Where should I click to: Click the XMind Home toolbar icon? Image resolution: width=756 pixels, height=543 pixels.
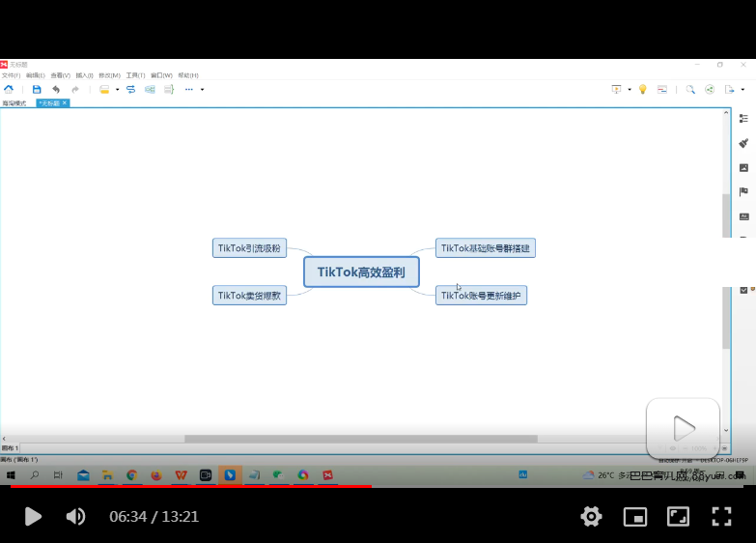pyautogui.click(x=9, y=89)
